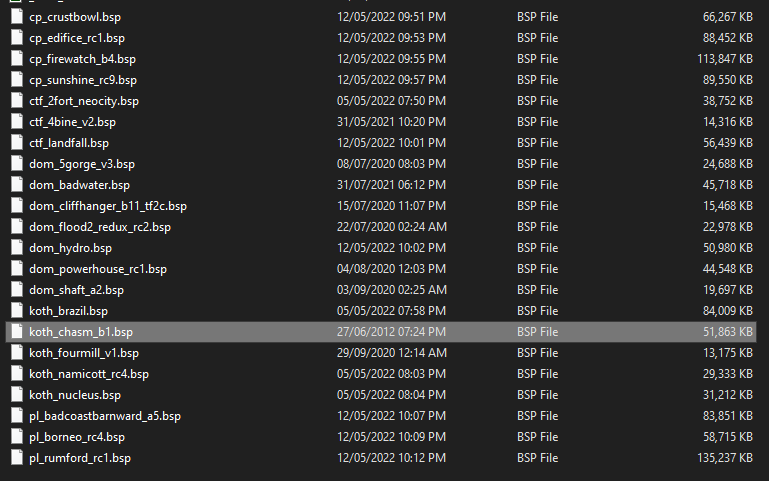Image resolution: width=769 pixels, height=481 pixels.
Task: Select the dom_powerhouse_rc1.bsp file
Action: pos(98,269)
